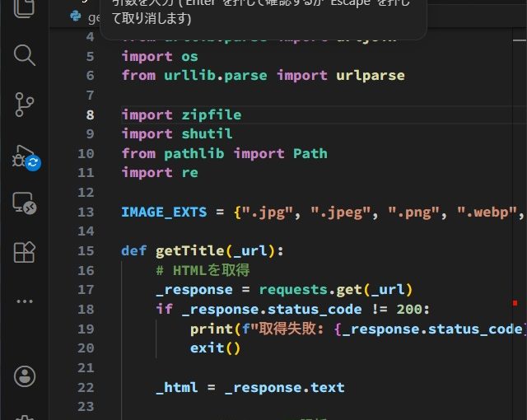Viewport: 527px width, 420px height.
Task: Click line number 22 in the gutter
Action: [86, 387]
